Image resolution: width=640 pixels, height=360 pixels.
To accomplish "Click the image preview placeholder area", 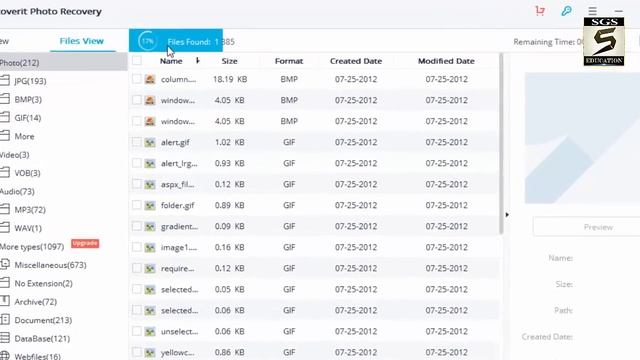I will (x=582, y=138).
